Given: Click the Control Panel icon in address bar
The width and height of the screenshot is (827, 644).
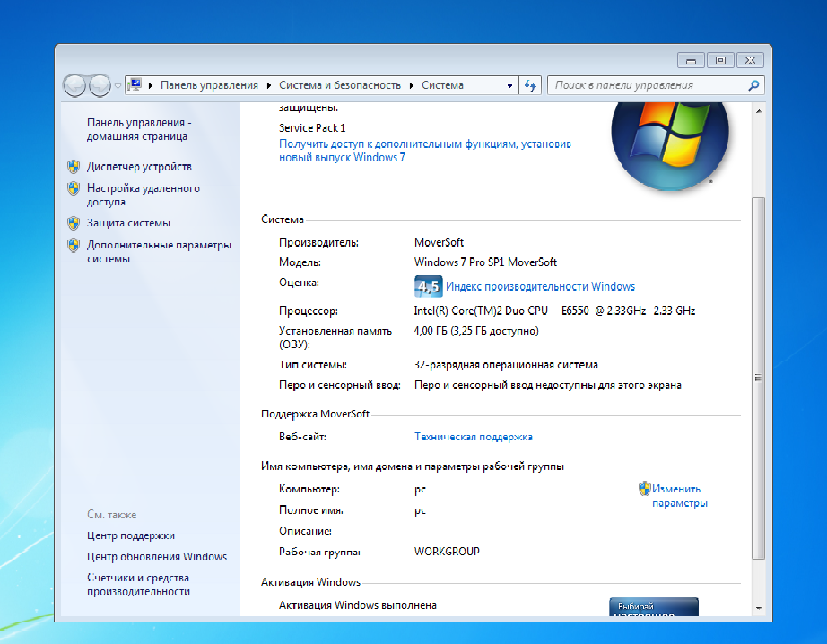Looking at the screenshot, I should tap(135, 85).
